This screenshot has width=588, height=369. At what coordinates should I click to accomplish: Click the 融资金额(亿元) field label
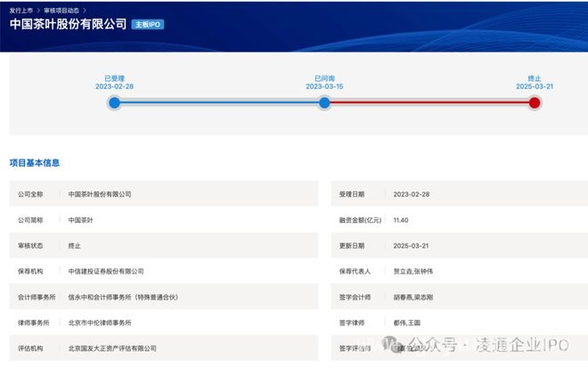[x=361, y=220]
